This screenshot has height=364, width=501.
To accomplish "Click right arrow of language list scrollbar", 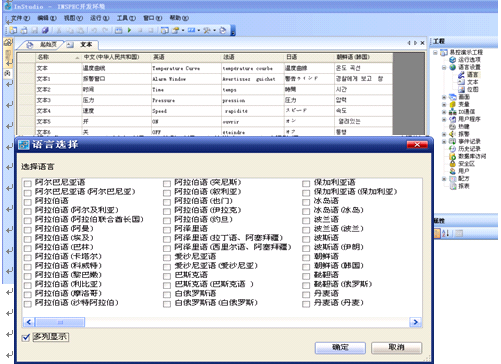I will tap(415, 322).
